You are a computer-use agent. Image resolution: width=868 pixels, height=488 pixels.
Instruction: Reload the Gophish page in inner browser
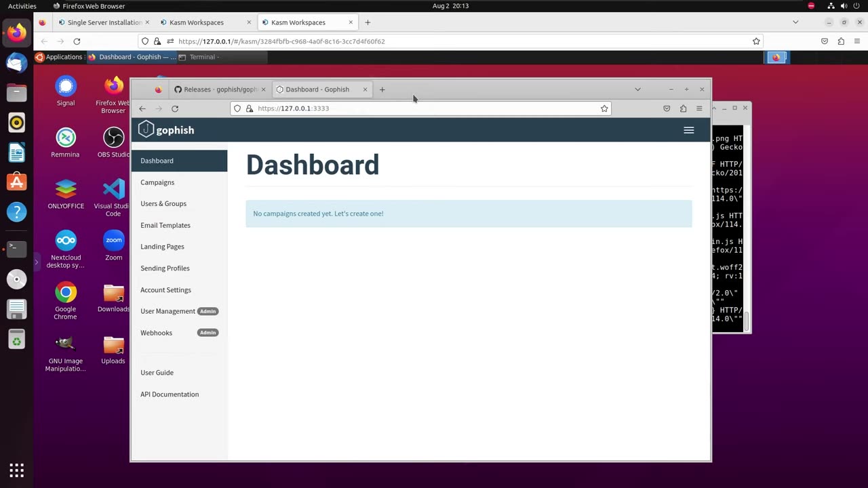[x=175, y=108]
